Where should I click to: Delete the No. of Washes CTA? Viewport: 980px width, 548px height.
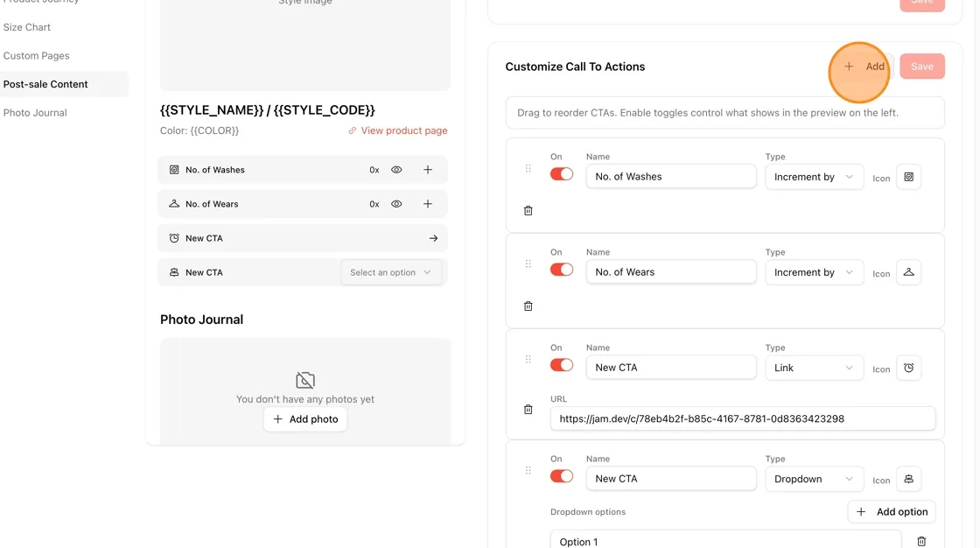click(x=528, y=211)
